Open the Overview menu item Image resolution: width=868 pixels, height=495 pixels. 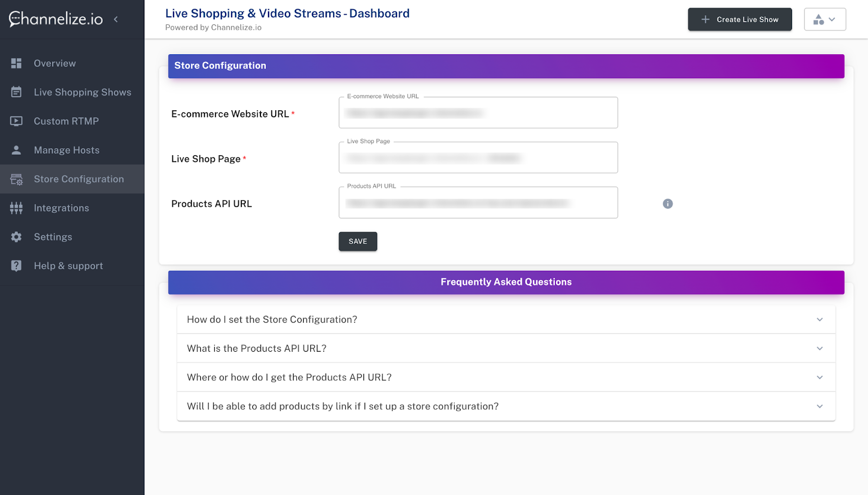[x=72, y=64]
